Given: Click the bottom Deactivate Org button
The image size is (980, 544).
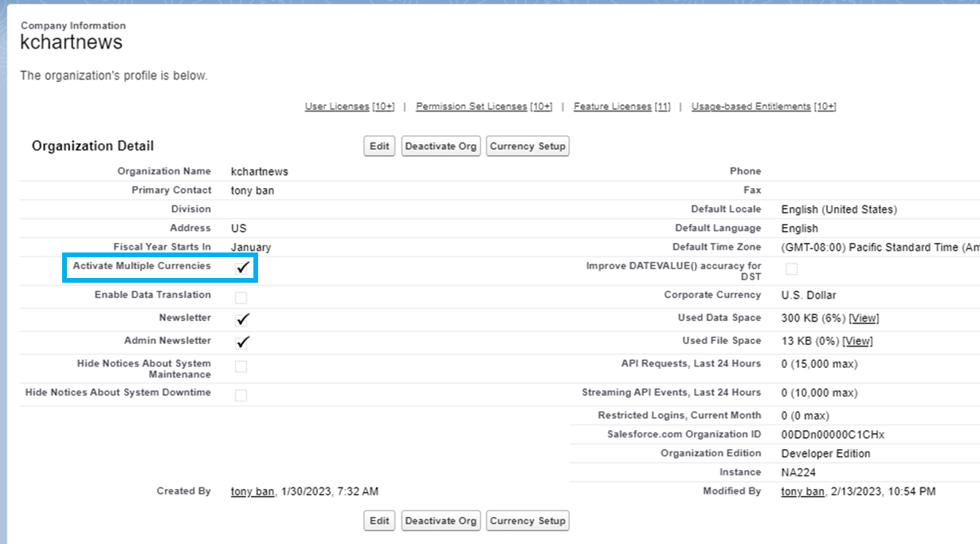Looking at the screenshot, I should point(441,521).
